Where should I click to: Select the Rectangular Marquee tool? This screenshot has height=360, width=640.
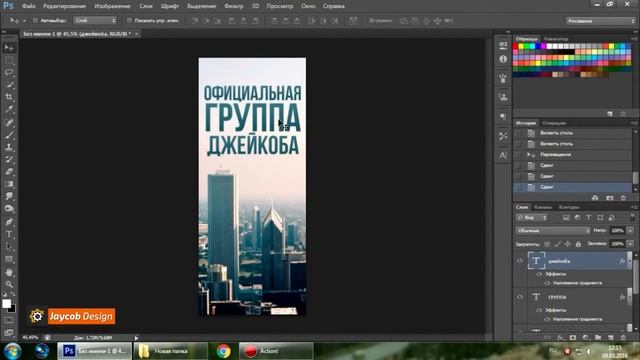click(x=9, y=60)
